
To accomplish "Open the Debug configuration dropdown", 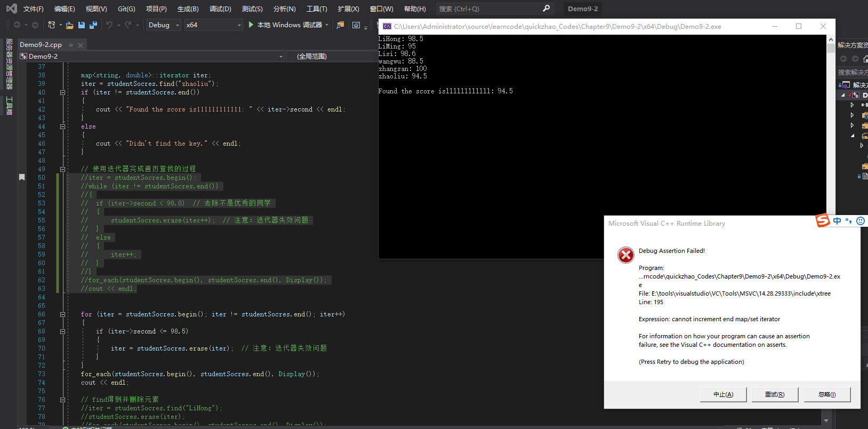I will 164,25.
